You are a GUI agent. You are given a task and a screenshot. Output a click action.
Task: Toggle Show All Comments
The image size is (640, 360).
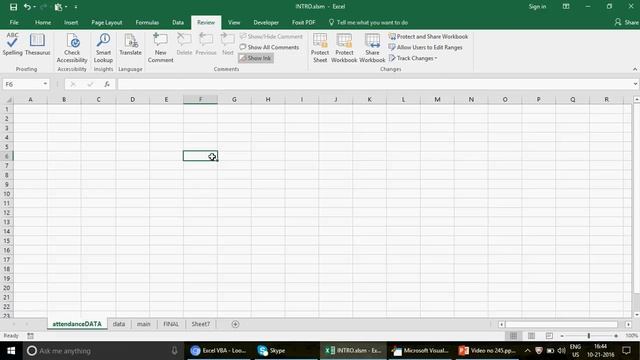(x=269, y=47)
